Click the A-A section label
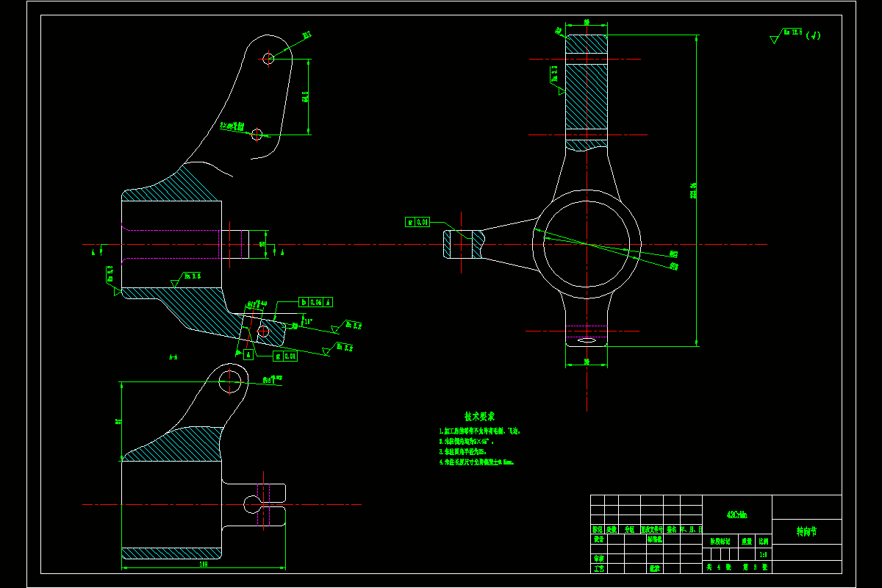882x588 pixels. tap(173, 357)
